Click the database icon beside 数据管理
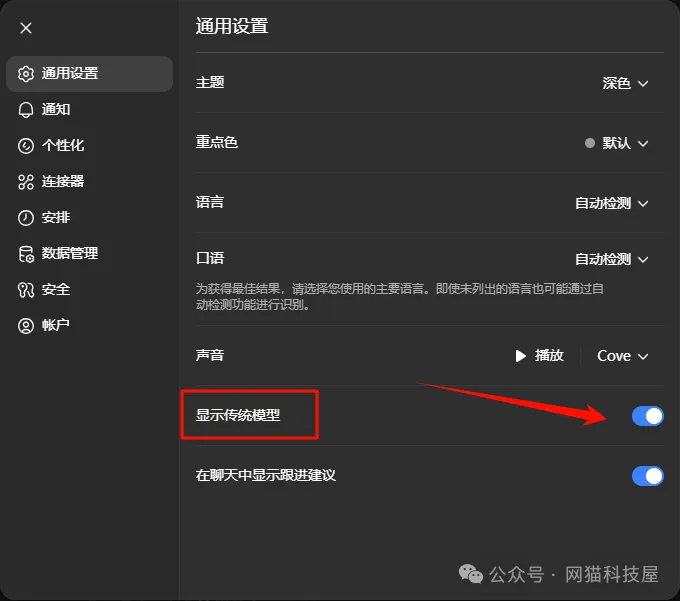 tap(26, 254)
